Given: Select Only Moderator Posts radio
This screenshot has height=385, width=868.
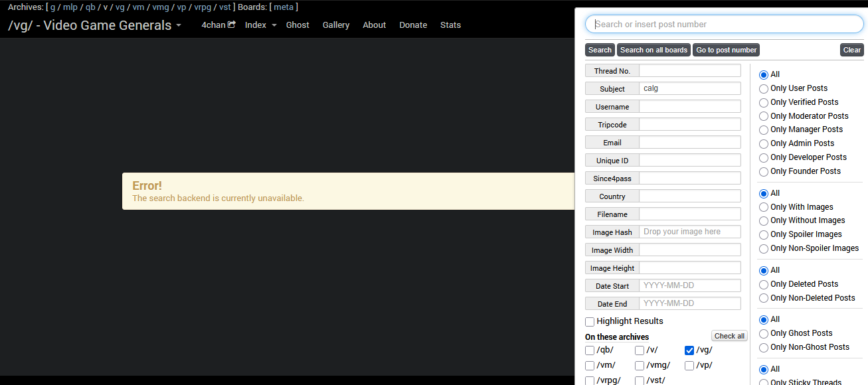Looking at the screenshot, I should pyautogui.click(x=764, y=116).
